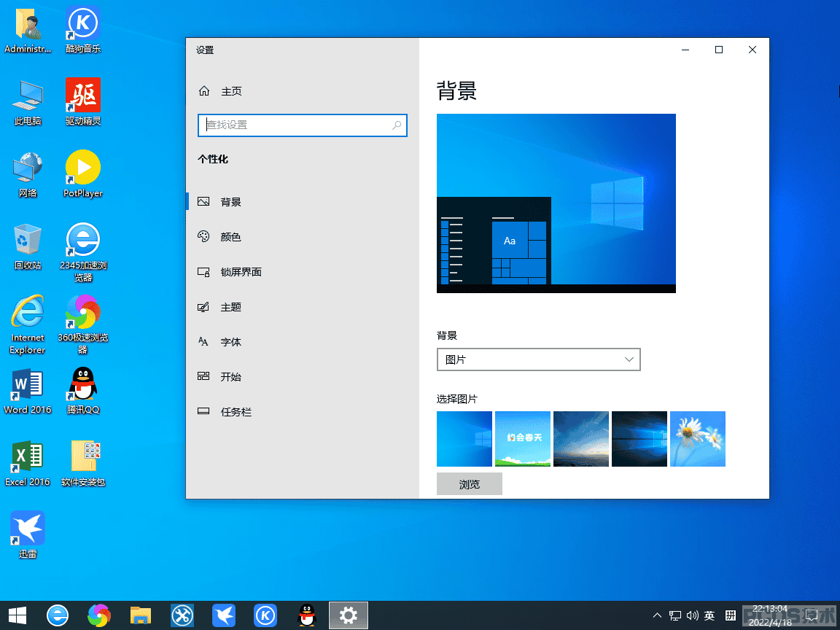This screenshot has height=630, width=840.
Task: Select the 腾讯QQ desktop icon
Action: (83, 392)
